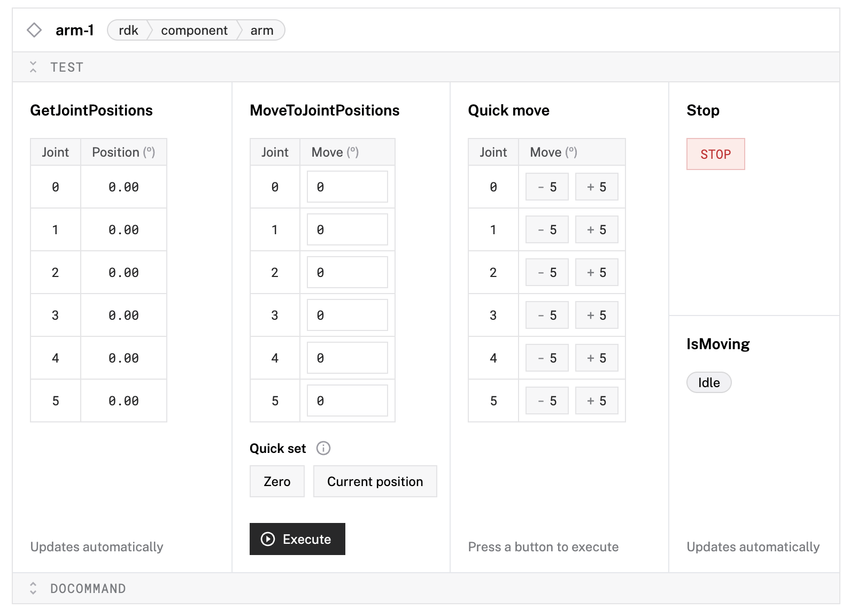The height and width of the screenshot is (616, 850).
Task: Click the Idle status badge
Action: (709, 382)
